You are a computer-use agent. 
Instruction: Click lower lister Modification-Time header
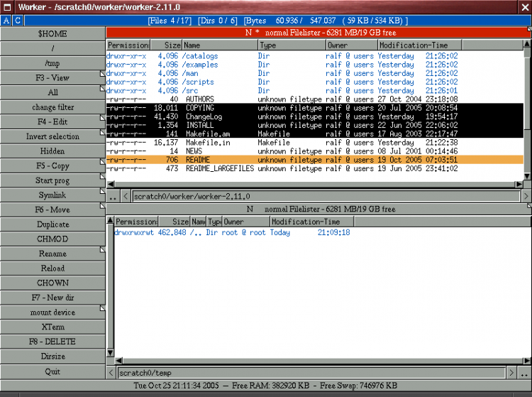pyautogui.click(x=312, y=222)
